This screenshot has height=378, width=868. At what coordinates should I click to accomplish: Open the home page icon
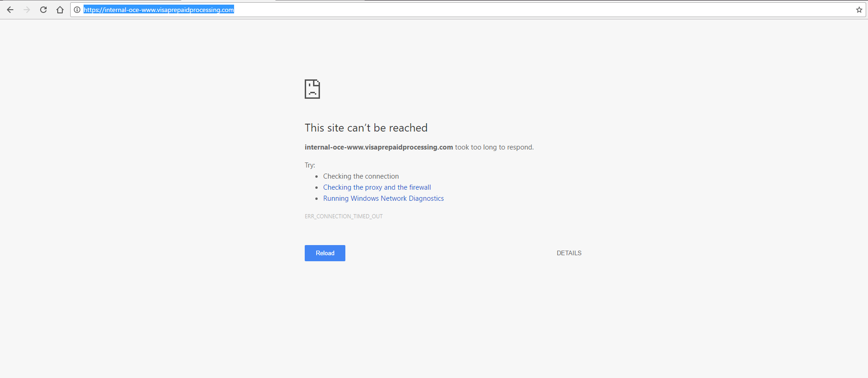coord(60,10)
